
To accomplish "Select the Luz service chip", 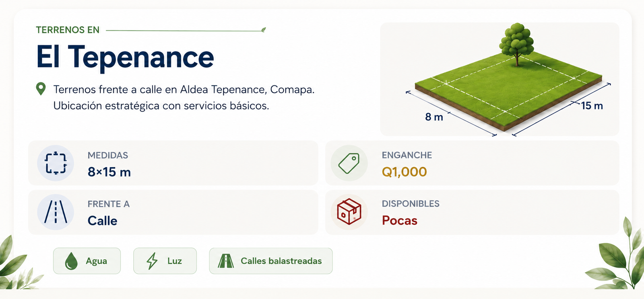I will pyautogui.click(x=165, y=261).
